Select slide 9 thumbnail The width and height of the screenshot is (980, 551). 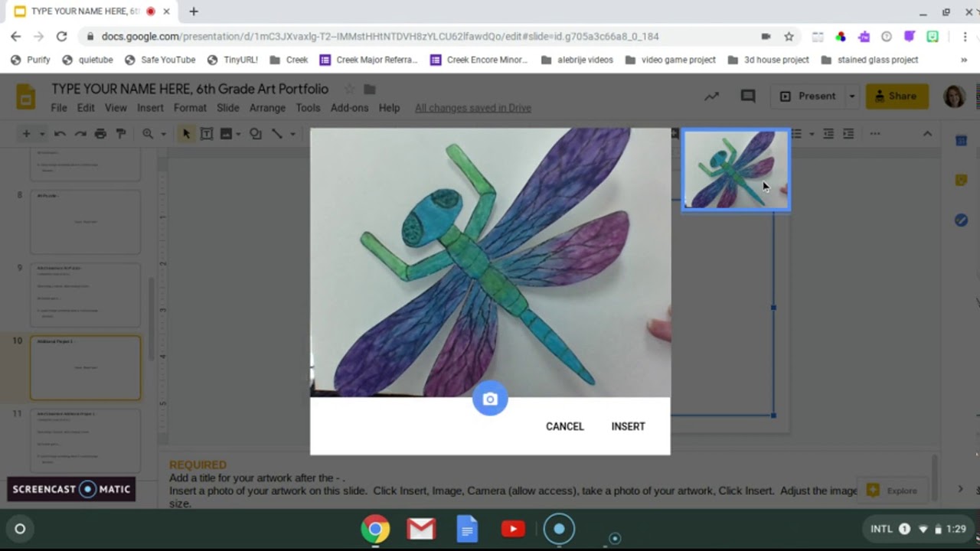[x=85, y=295]
